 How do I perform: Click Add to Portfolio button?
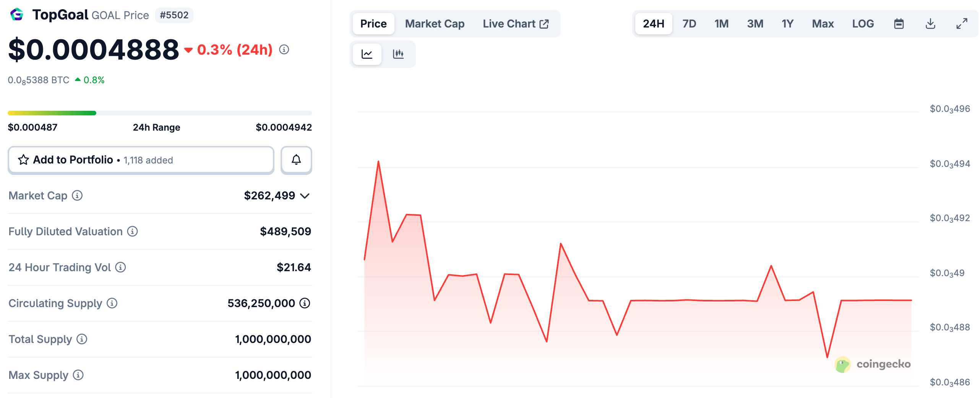pos(141,160)
